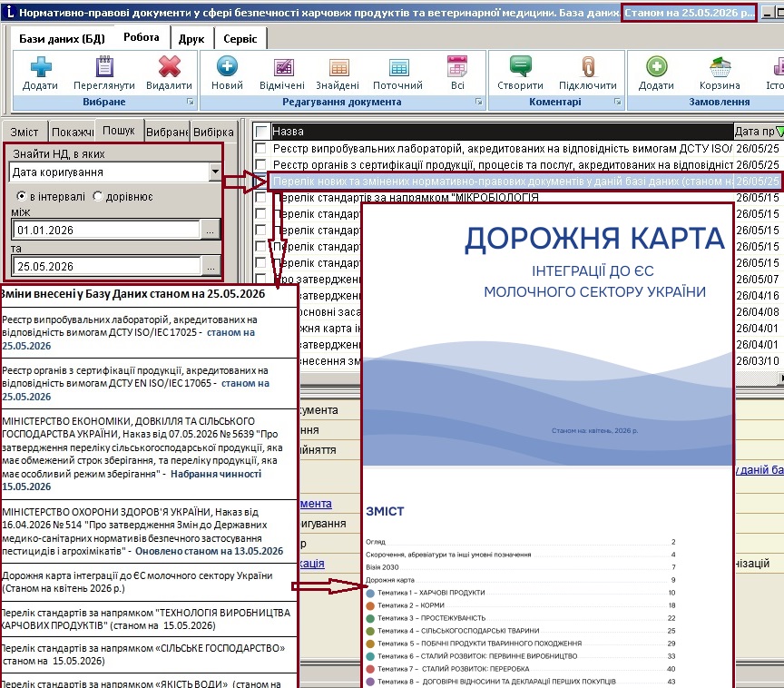This screenshot has width=784, height=688.
Task: Expand the Коментарі group launcher
Action: (618, 102)
